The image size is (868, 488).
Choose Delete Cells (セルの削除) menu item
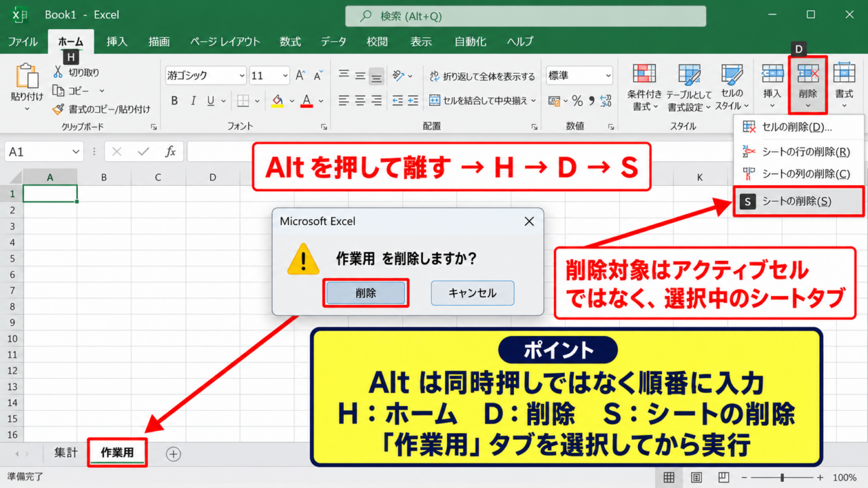pos(799,127)
